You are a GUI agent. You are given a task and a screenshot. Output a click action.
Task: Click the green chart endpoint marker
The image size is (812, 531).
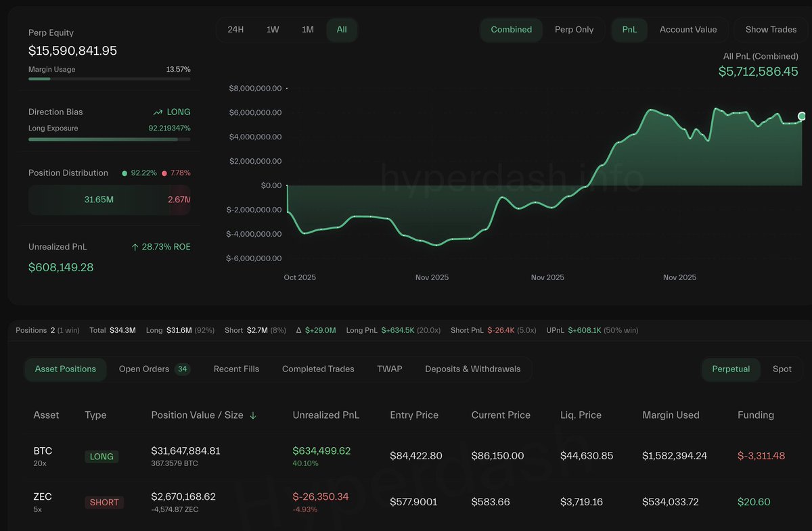[803, 116]
